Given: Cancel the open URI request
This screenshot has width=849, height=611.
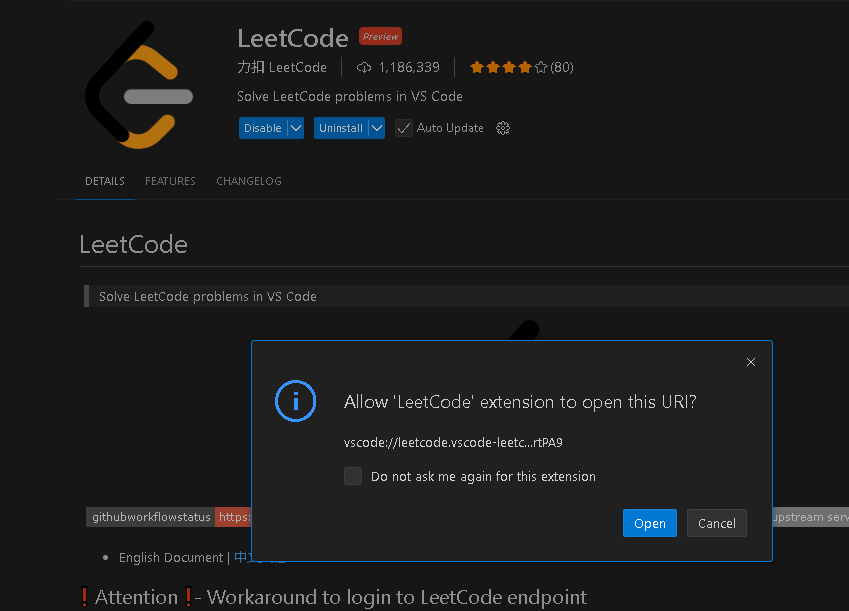Looking at the screenshot, I should click(716, 523).
